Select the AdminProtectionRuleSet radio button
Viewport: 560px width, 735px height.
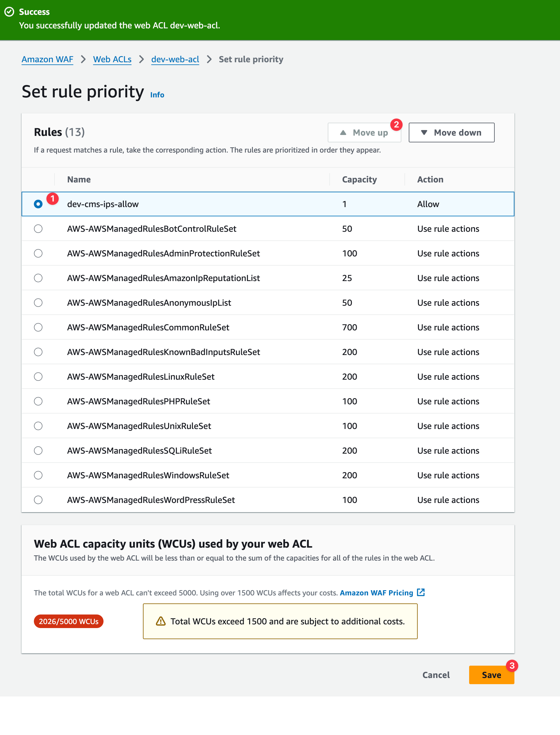pyautogui.click(x=38, y=253)
